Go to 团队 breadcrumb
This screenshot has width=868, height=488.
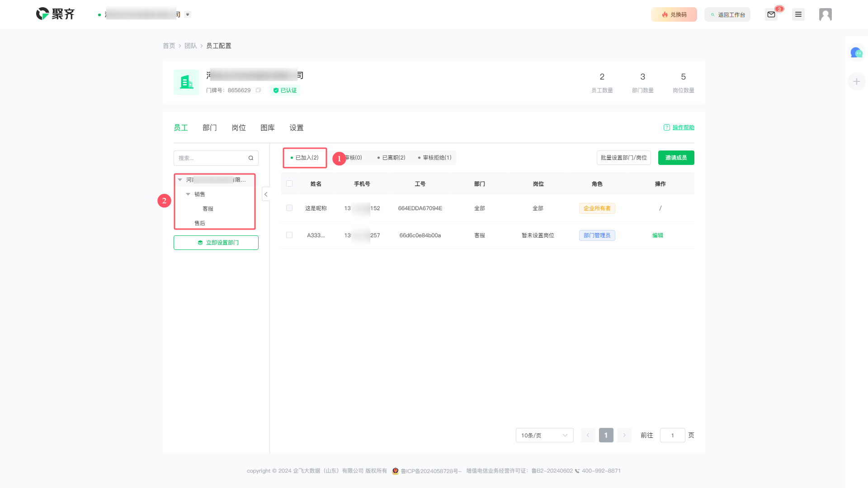(x=190, y=46)
